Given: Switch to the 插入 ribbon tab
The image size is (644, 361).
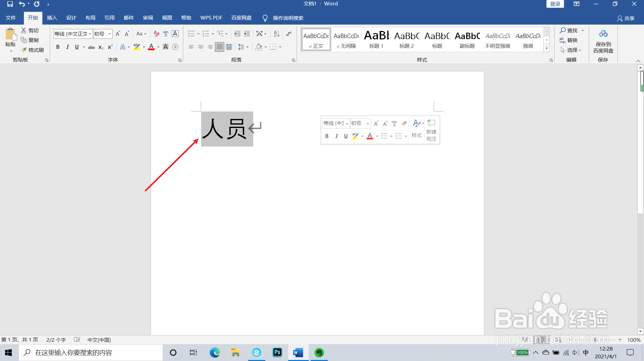Looking at the screenshot, I should (x=52, y=18).
